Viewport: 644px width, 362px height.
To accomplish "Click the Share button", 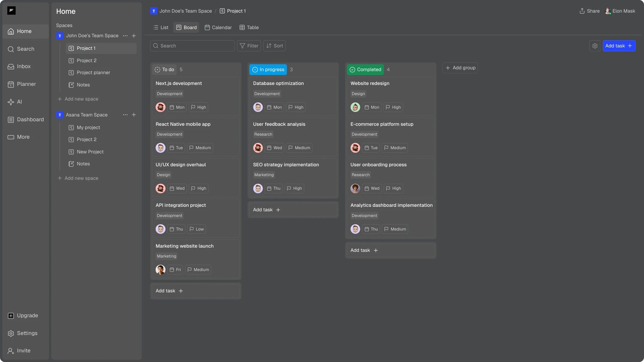I will [589, 11].
